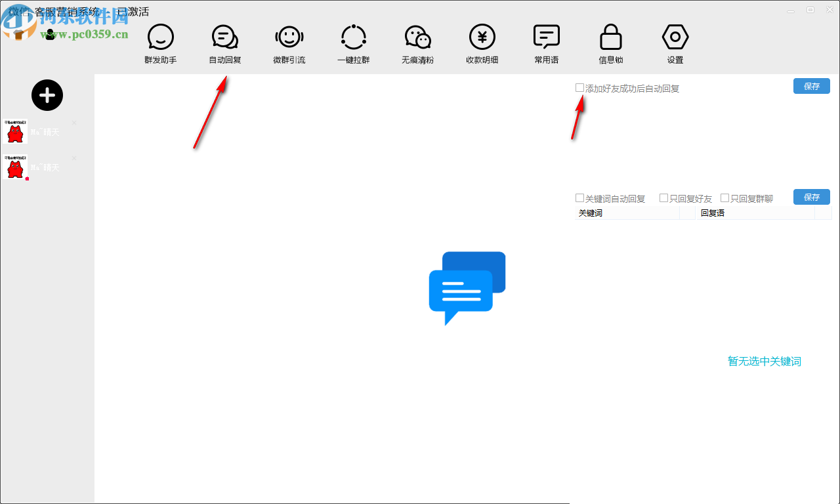The image size is (840, 504).
Task: Open the 群发助手 mass messaging tool
Action: pos(161,45)
